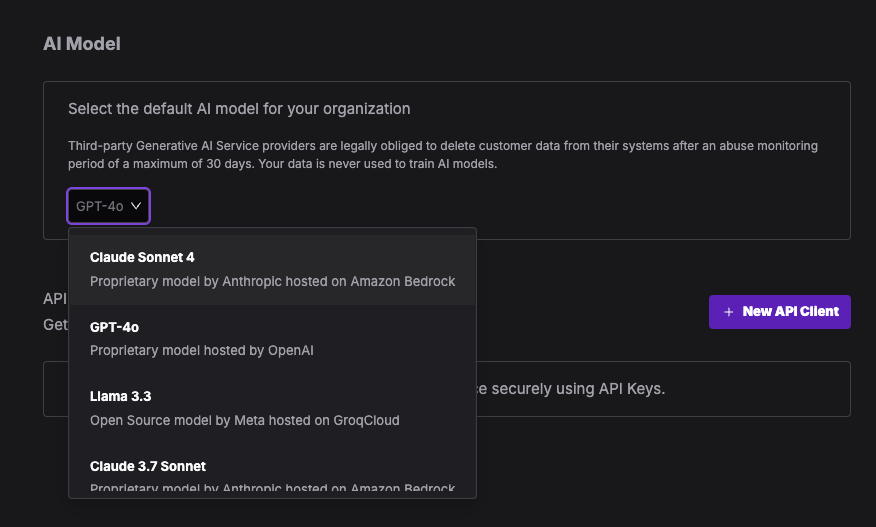876x527 pixels.
Task: Click the AI Model section heading
Action: pyautogui.click(x=82, y=44)
